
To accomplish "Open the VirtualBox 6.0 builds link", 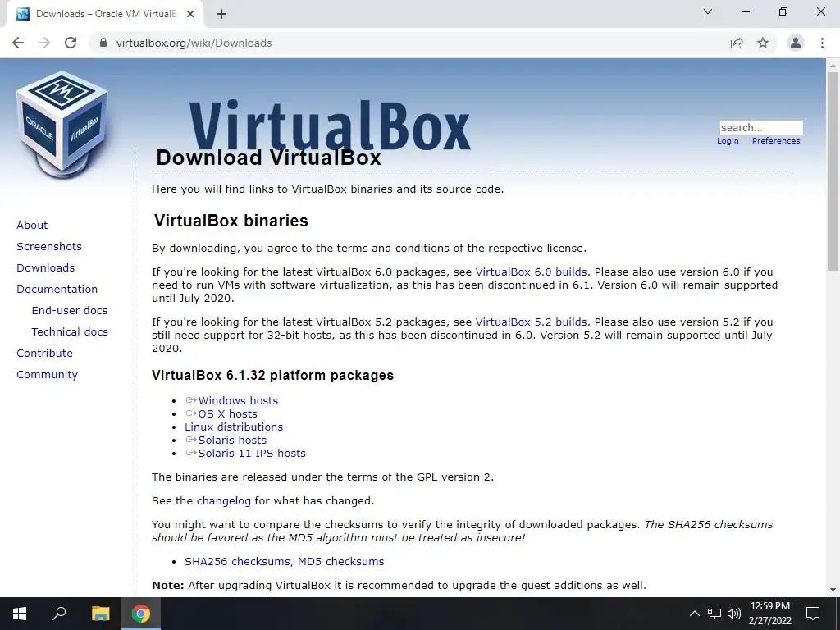I will pos(531,272).
